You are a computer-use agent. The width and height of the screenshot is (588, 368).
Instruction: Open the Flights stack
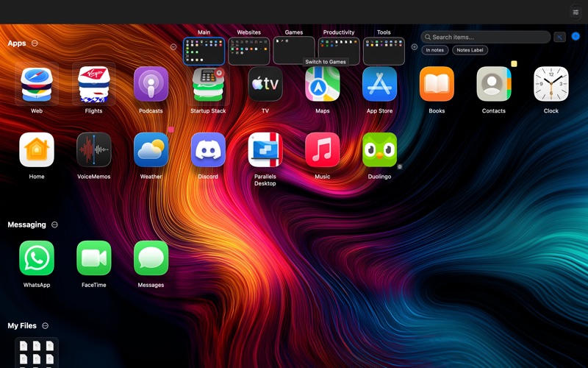tap(94, 84)
